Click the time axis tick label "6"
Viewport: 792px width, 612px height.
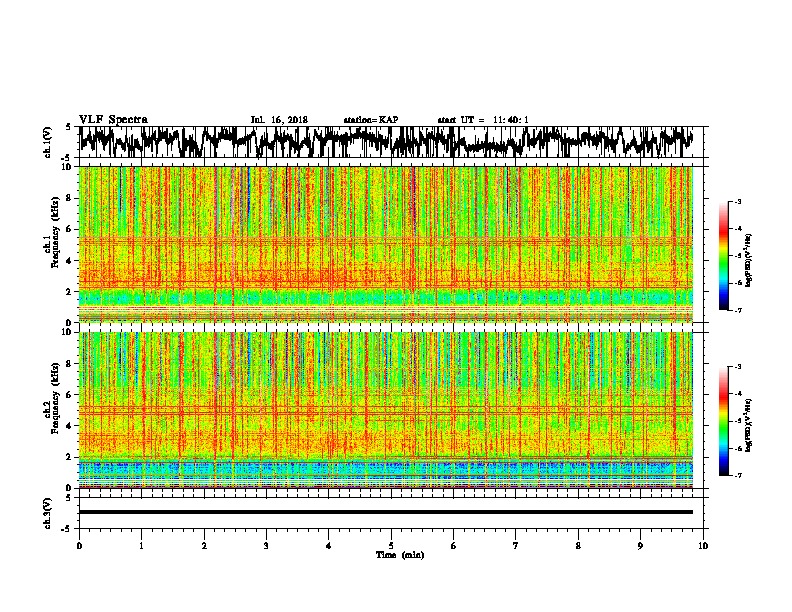click(454, 546)
